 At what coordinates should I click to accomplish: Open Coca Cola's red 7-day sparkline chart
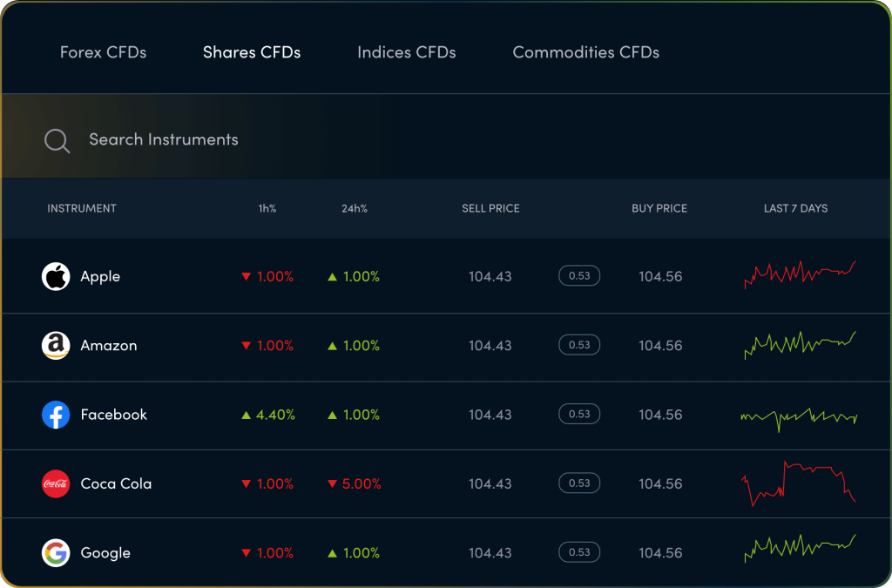click(x=799, y=483)
